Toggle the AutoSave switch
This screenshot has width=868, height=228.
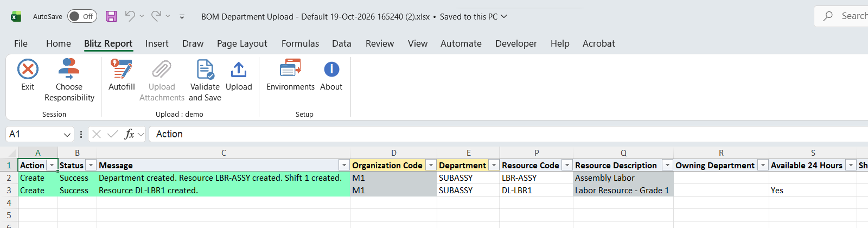(82, 16)
